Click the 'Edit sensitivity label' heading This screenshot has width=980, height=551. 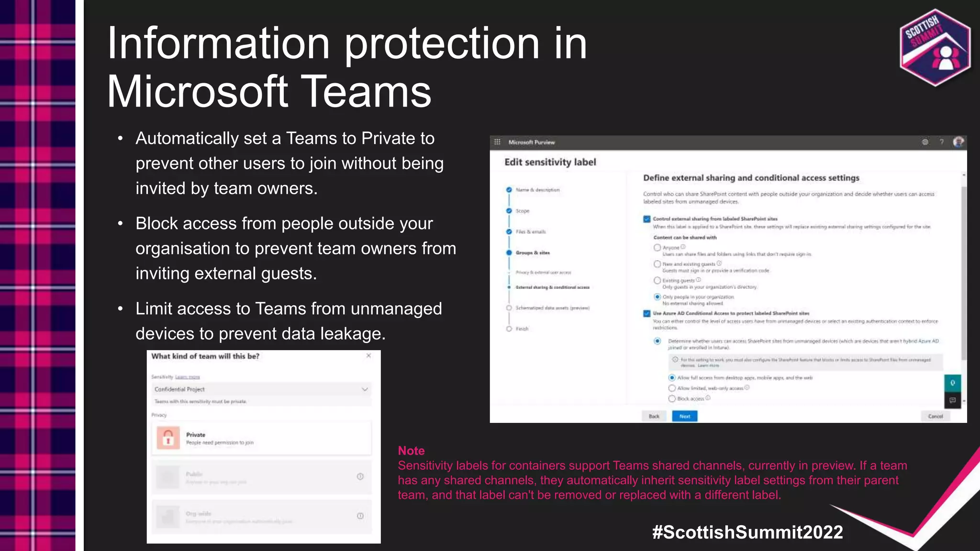click(x=550, y=162)
